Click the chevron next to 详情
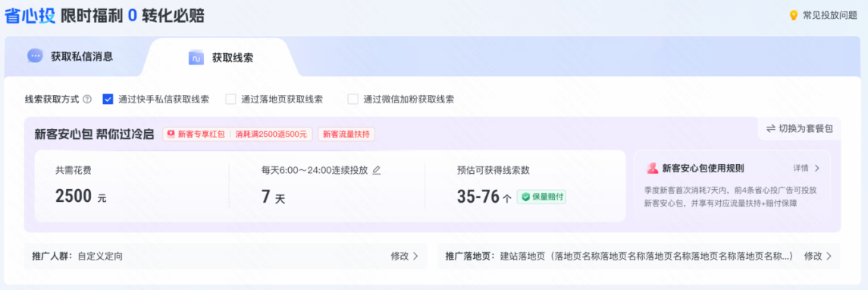The height and width of the screenshot is (290, 868). [816, 168]
